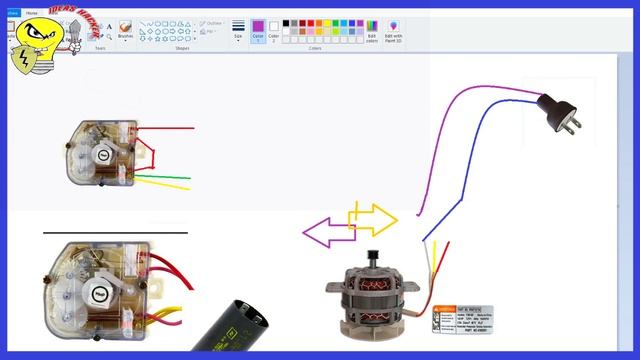Screen dimensions: 640x360
Task: Select the Rounded rectangle shape
Action: [x=173, y=24]
